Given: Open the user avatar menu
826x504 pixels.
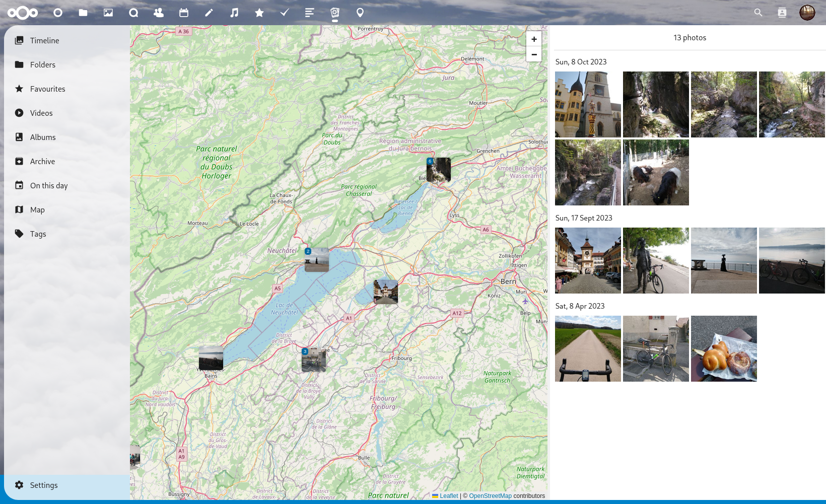Looking at the screenshot, I should tap(807, 13).
